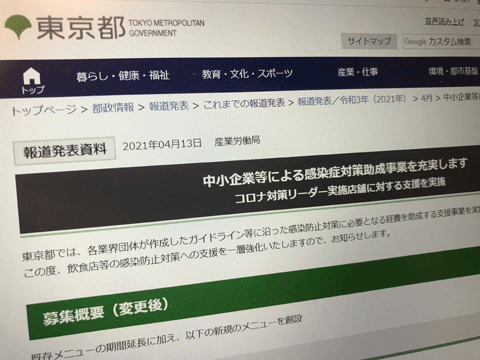Viewport: 480px width, 360px height.
Task: Click line 既存メニューの期間延長に加え
Action: coord(167,338)
